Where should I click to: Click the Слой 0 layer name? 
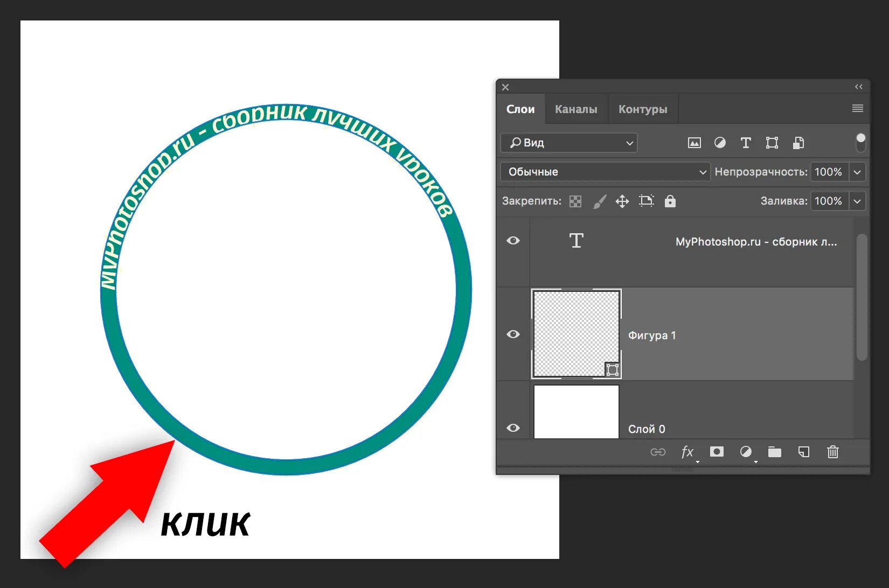(x=647, y=429)
